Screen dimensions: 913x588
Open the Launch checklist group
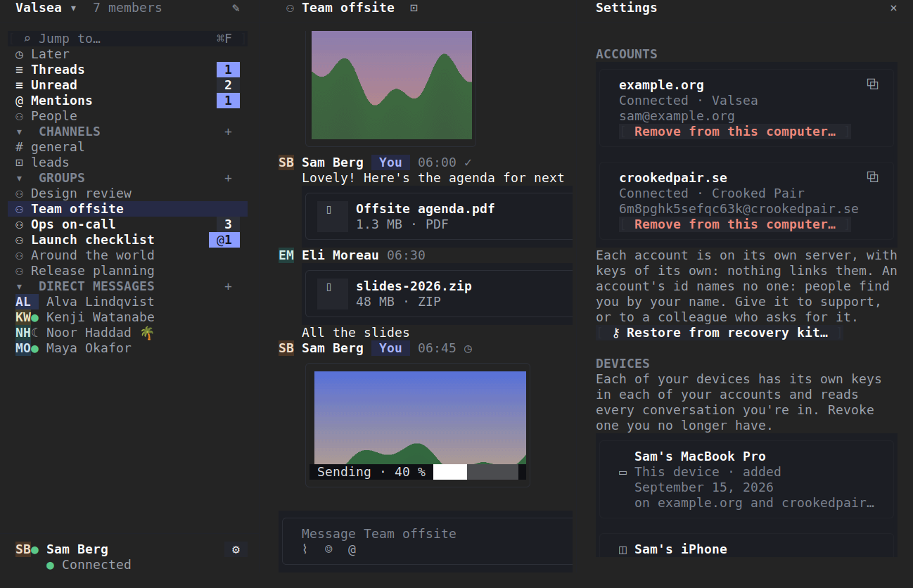pyautogui.click(x=127, y=240)
